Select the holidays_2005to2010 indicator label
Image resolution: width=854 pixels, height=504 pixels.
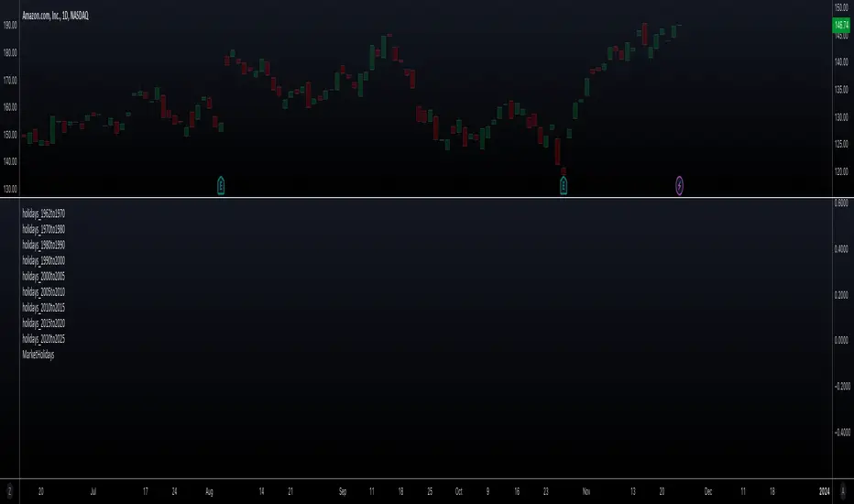[44, 292]
